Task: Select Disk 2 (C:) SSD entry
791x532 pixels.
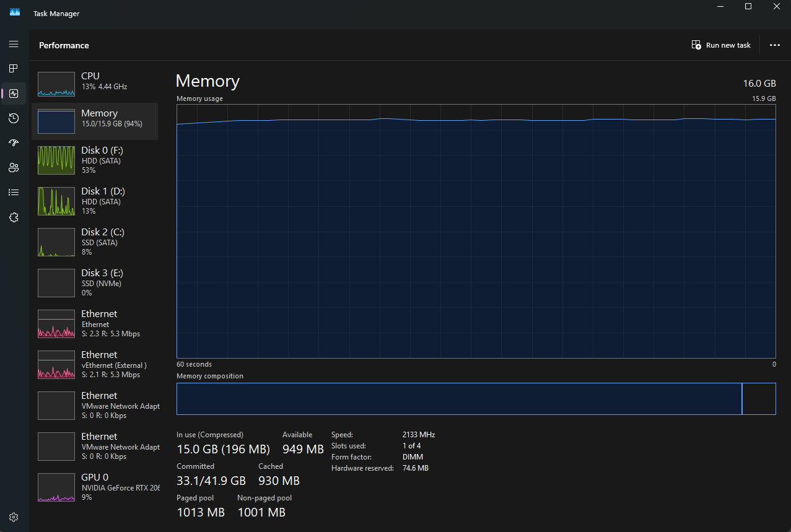Action: [x=95, y=243]
